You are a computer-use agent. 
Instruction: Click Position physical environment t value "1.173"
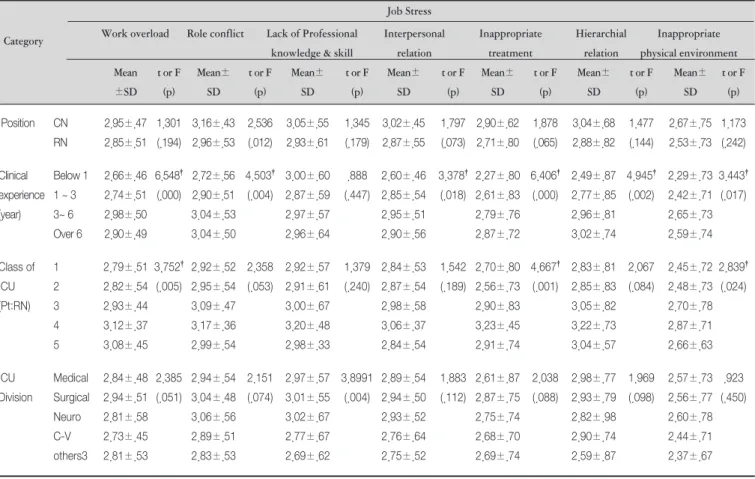[733, 123]
